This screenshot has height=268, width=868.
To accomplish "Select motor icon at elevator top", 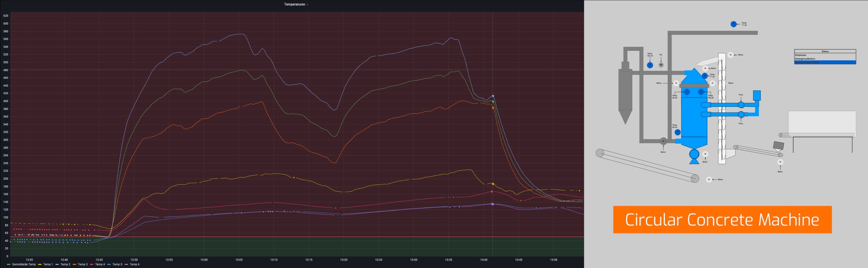I will [731, 55].
